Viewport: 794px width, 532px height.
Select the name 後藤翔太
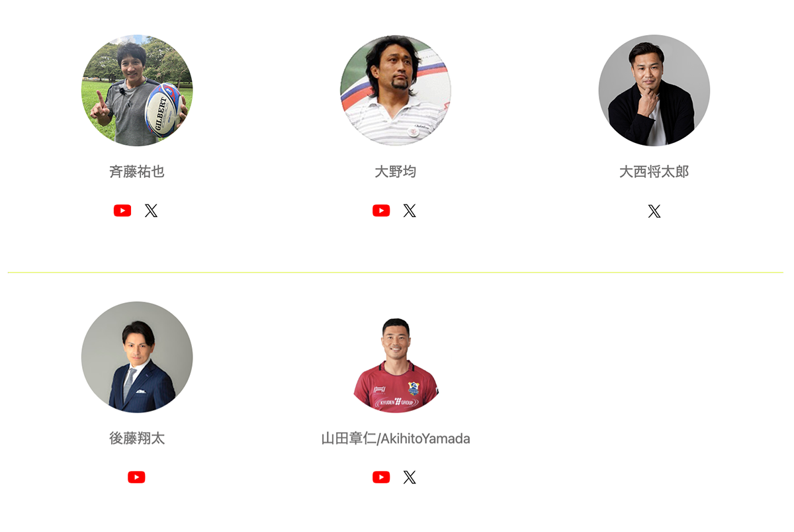[x=137, y=438]
